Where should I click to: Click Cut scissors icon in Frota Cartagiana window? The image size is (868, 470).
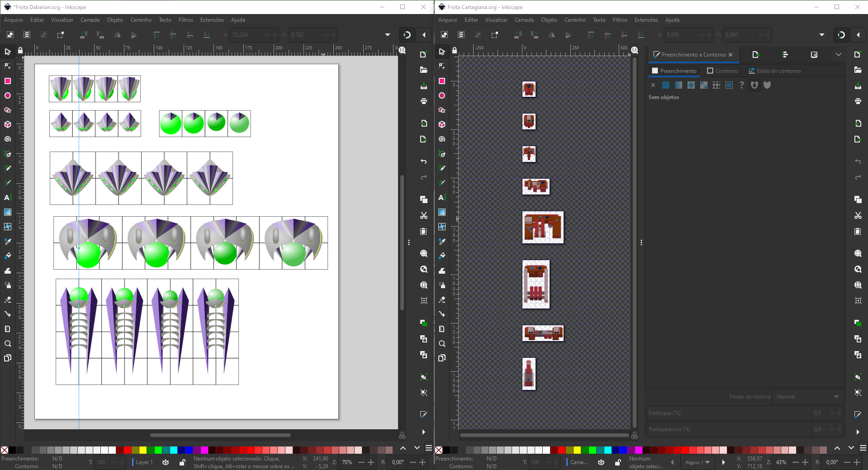858,215
